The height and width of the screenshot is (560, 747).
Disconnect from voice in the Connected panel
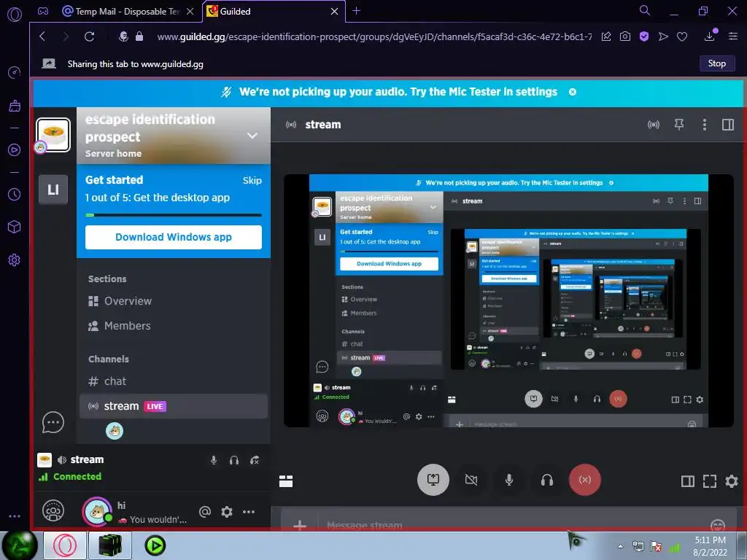[x=255, y=460]
